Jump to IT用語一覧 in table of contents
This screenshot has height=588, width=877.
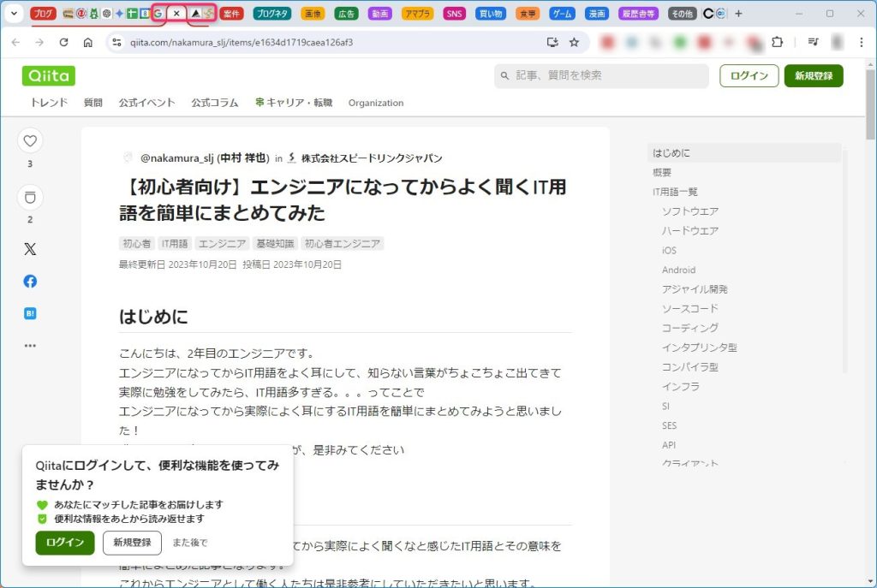click(675, 193)
